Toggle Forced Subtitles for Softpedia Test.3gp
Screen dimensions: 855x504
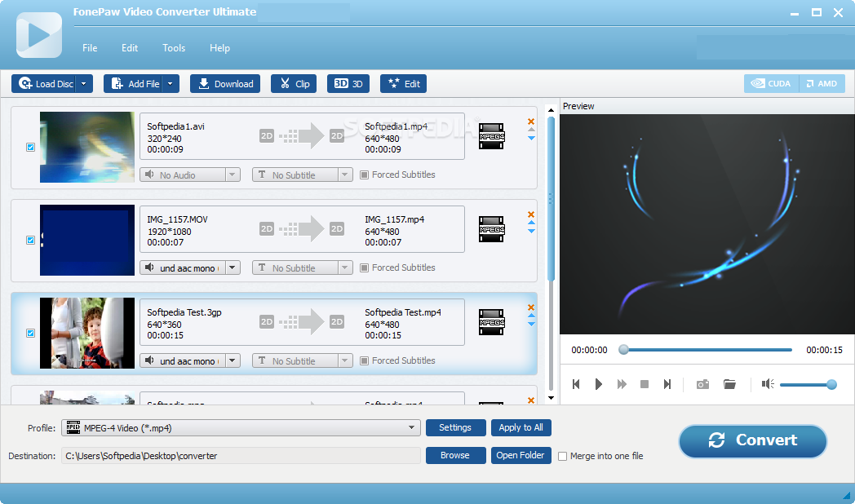(364, 360)
